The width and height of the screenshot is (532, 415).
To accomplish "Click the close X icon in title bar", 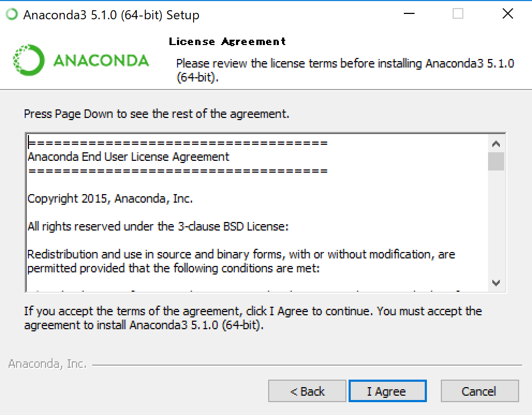I will 507,14.
